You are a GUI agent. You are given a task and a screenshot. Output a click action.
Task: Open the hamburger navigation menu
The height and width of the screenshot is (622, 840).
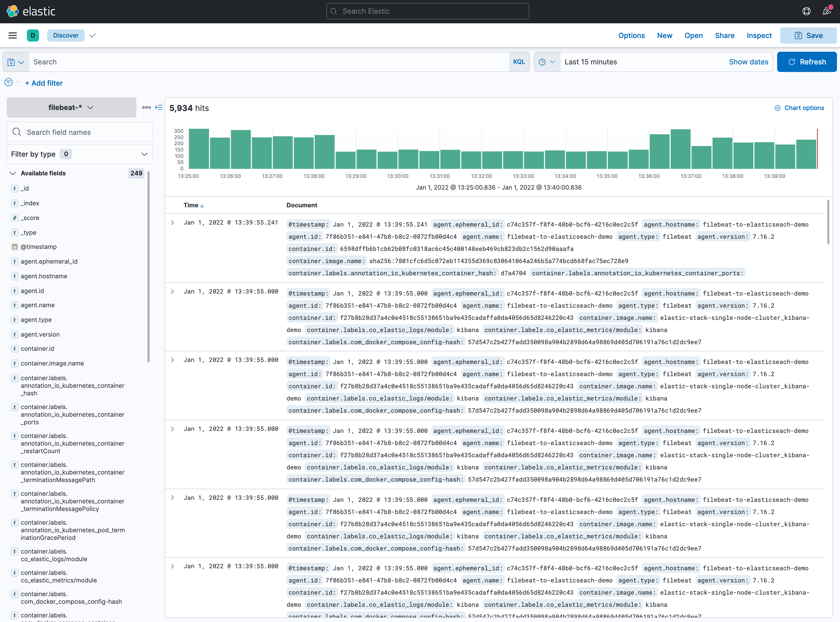click(x=12, y=35)
